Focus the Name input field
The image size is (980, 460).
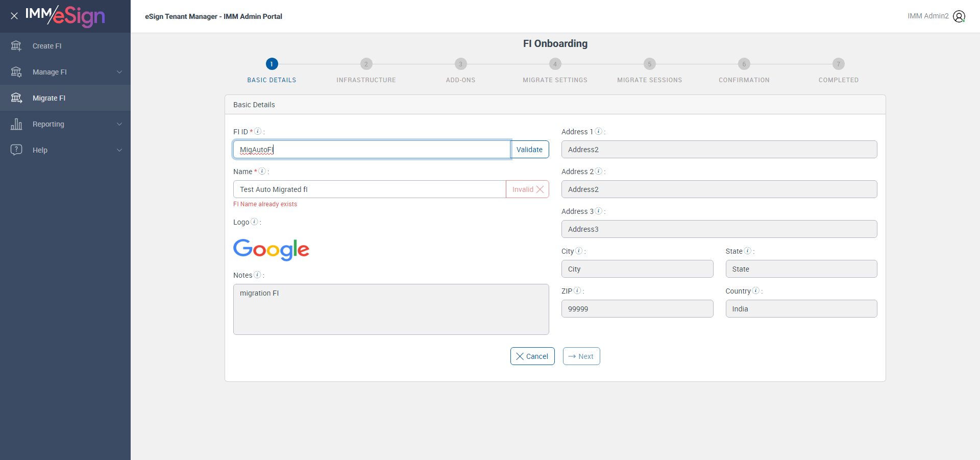point(370,189)
